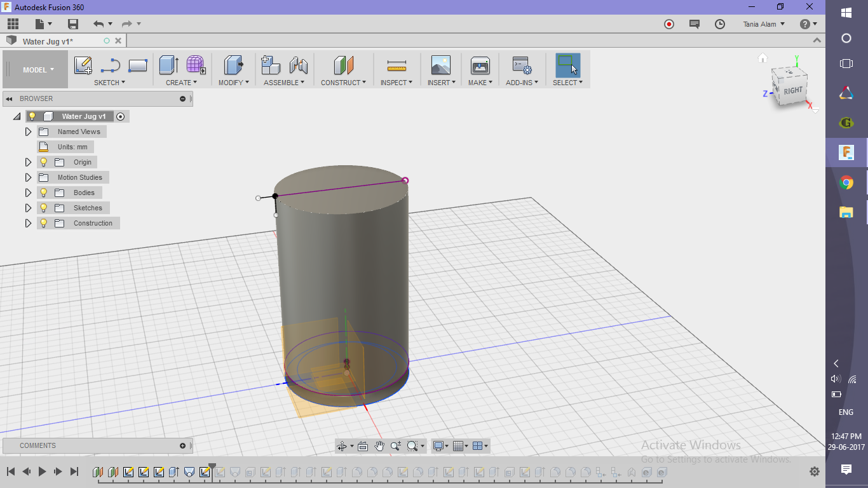Collapse the Browser panel arrows
Viewport: 868px width, 488px height.
click(x=10, y=98)
